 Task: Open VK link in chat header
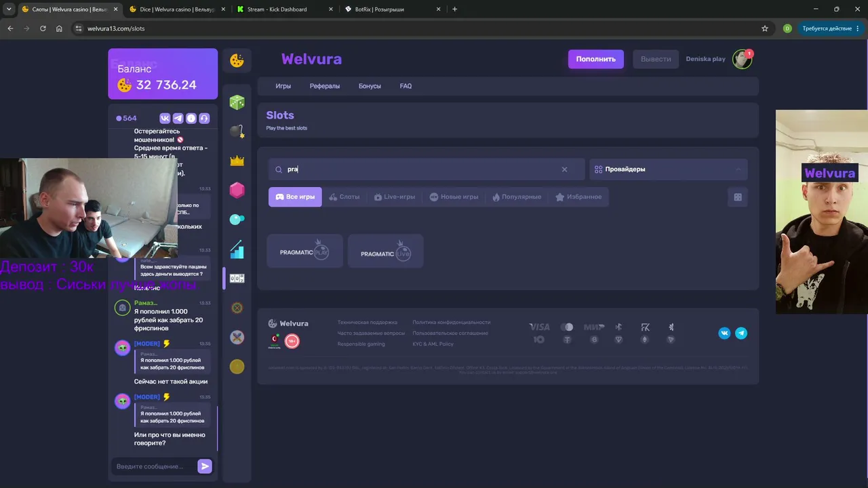pyautogui.click(x=165, y=118)
